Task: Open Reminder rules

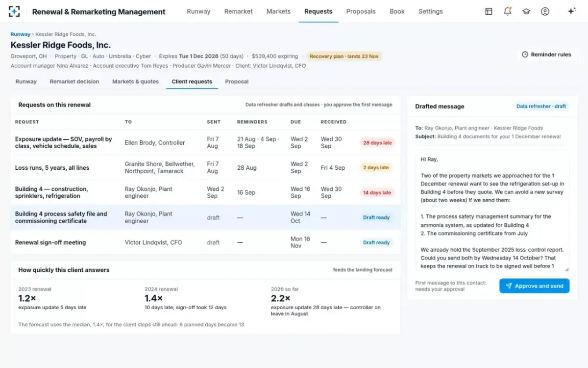Action: coord(546,54)
